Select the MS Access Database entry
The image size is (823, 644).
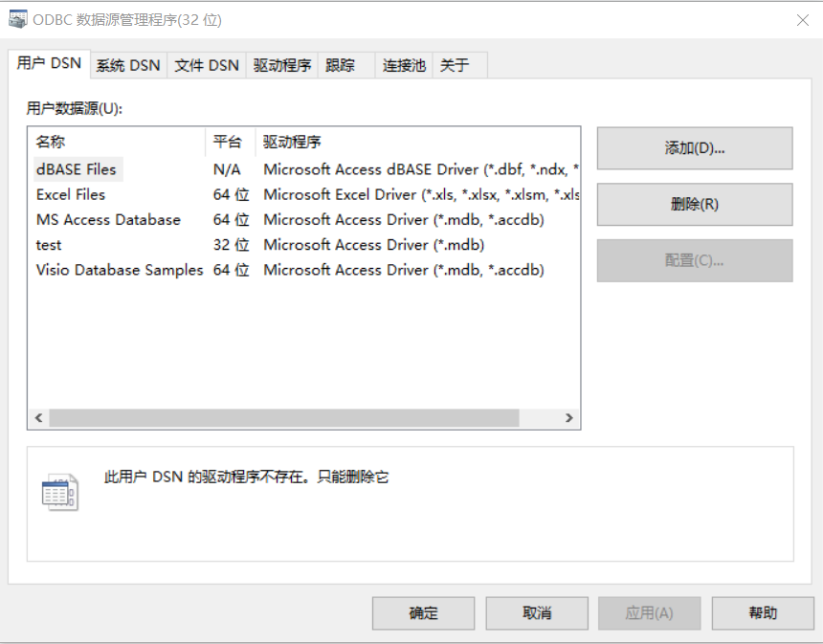coord(108,220)
